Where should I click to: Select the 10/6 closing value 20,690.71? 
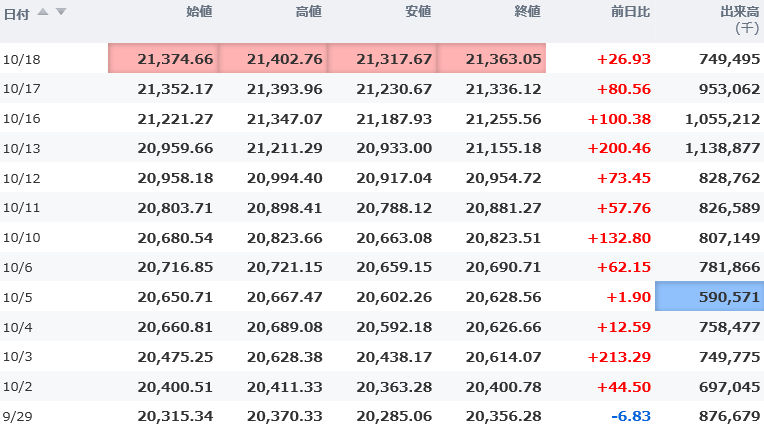click(503, 267)
